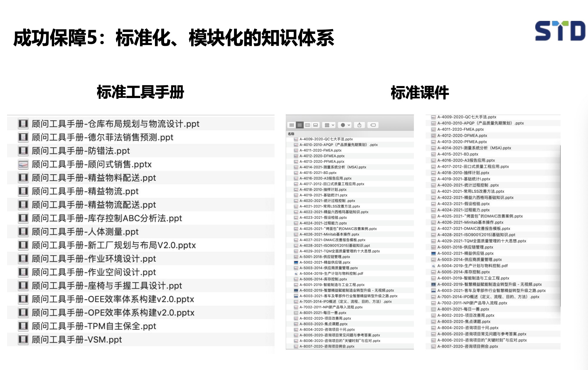This screenshot has height=370, width=588.
Task: Click the file icon of 顾问工具手册-作业空间设计.ppt
Action: (x=23, y=272)
